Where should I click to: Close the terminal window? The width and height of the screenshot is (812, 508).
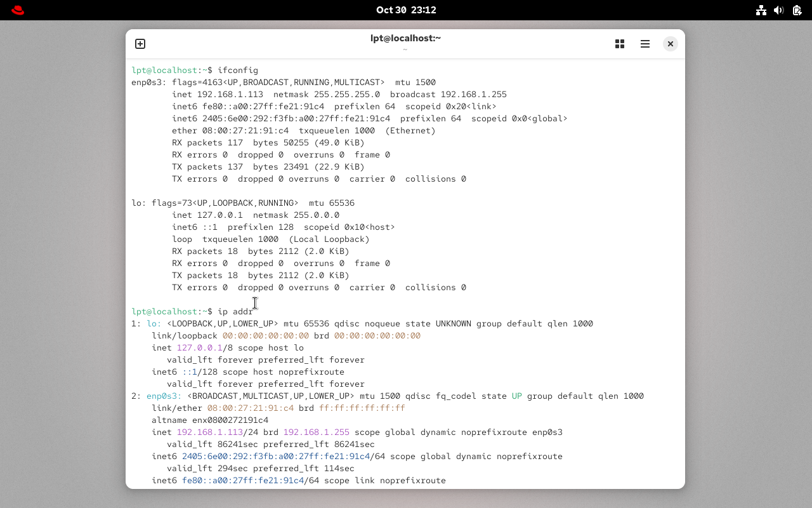point(671,44)
